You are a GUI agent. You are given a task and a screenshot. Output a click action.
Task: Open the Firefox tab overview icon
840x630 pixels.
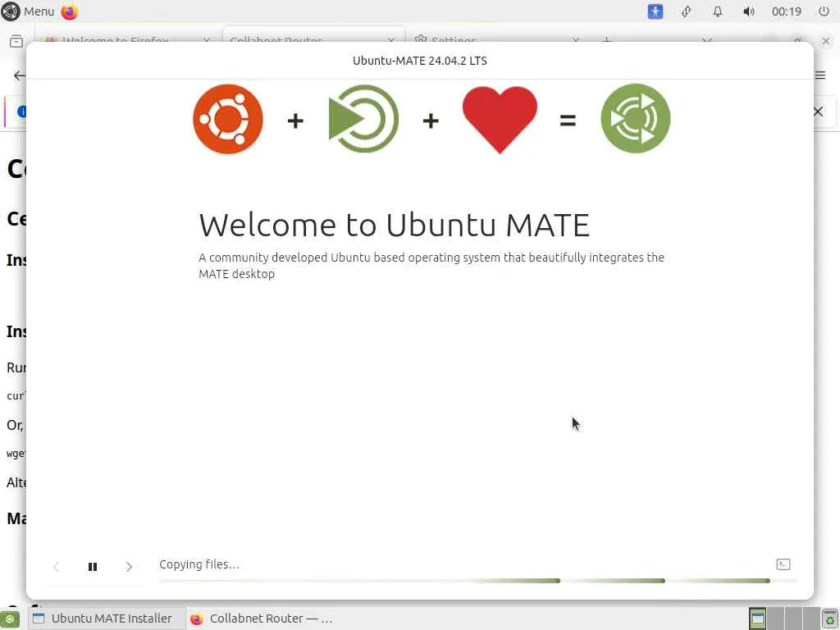[x=16, y=41]
